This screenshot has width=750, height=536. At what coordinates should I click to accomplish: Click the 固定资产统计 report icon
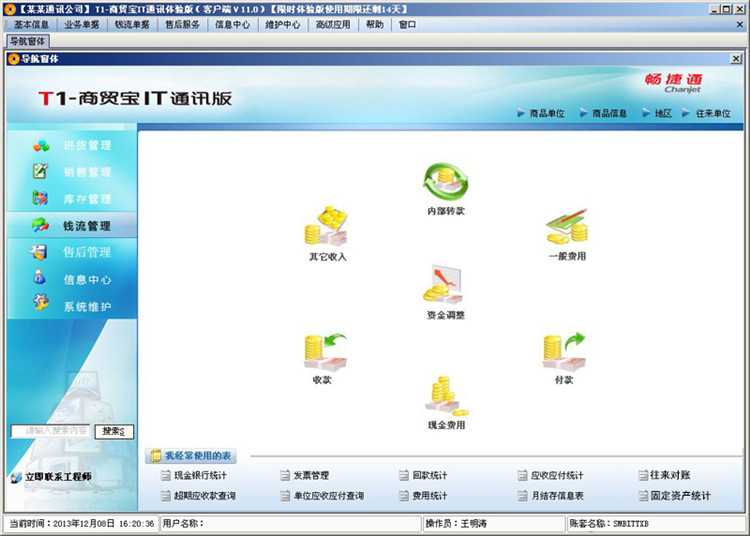pyautogui.click(x=643, y=496)
